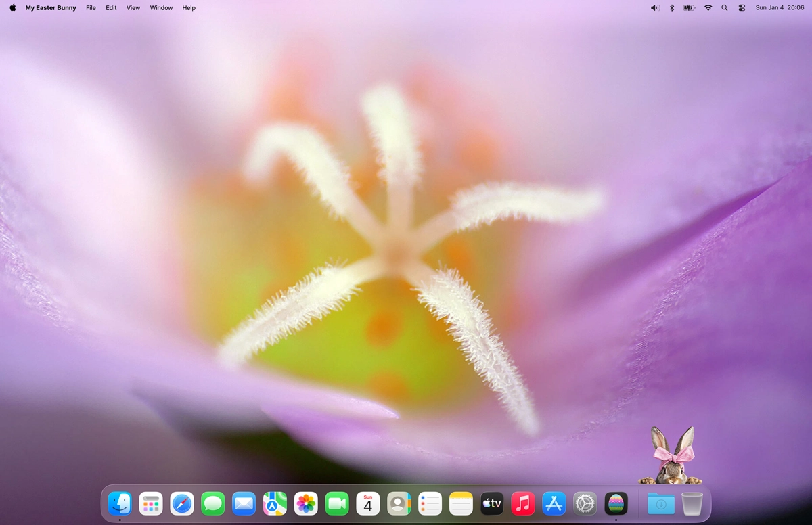The height and width of the screenshot is (525, 812).
Task: Launch the Photos app
Action: (306, 503)
